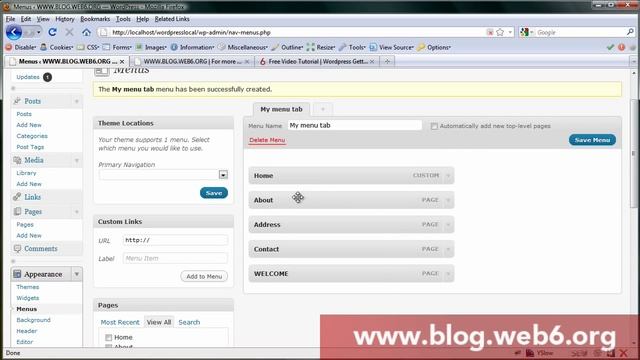Expand the Address menu item arrow
The width and height of the screenshot is (640, 360).
pyautogui.click(x=448, y=224)
